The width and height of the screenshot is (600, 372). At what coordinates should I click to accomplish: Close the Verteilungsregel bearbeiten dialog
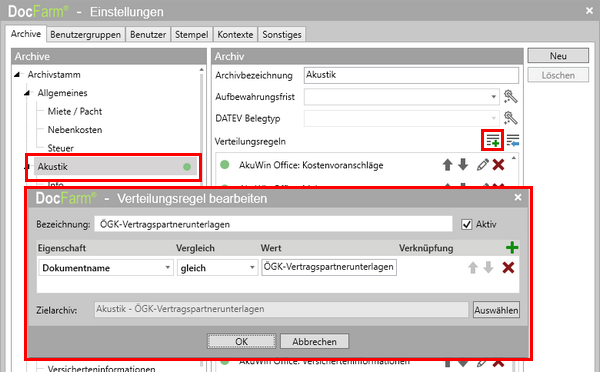(518, 197)
